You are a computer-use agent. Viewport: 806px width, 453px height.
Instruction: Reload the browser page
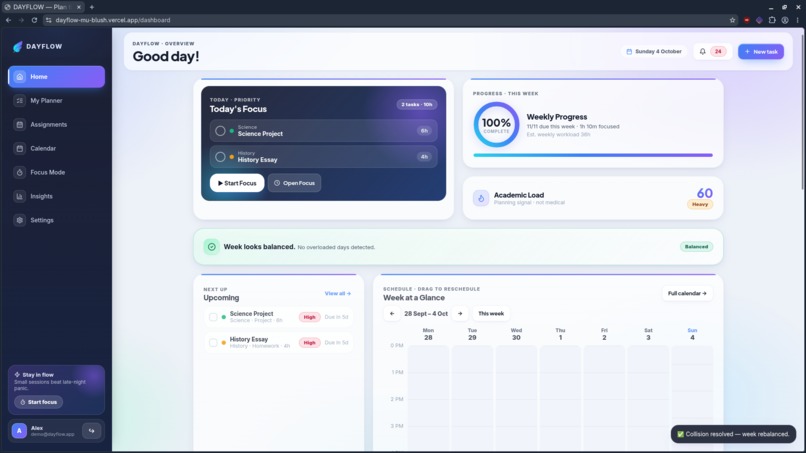pos(34,20)
